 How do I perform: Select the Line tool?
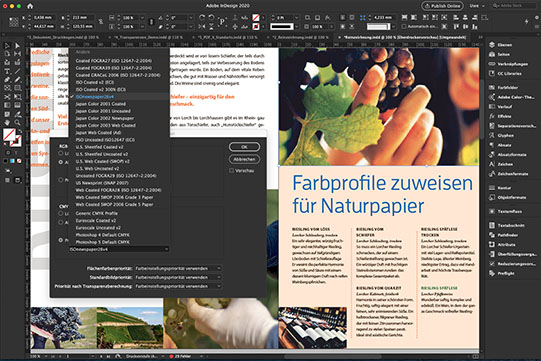tap(17, 71)
